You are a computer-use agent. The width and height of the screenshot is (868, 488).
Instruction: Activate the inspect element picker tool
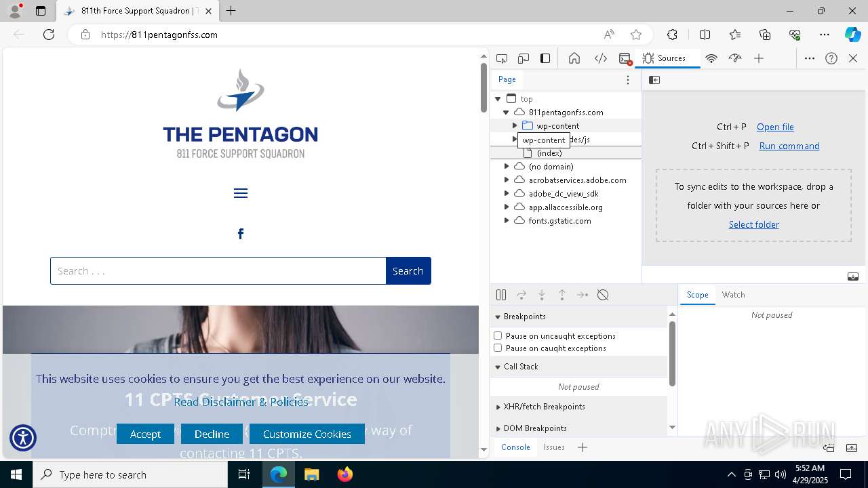click(x=502, y=58)
